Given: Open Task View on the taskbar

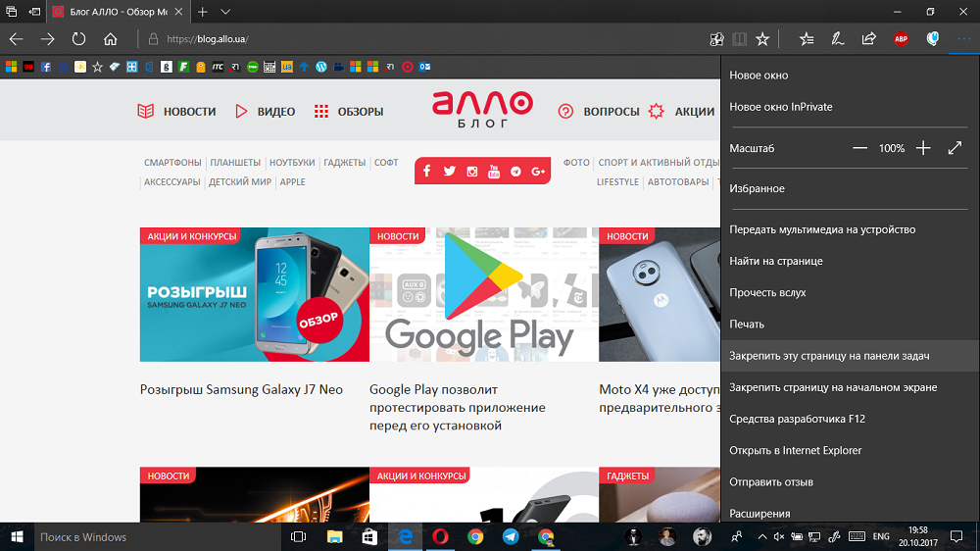Looking at the screenshot, I should (298, 536).
